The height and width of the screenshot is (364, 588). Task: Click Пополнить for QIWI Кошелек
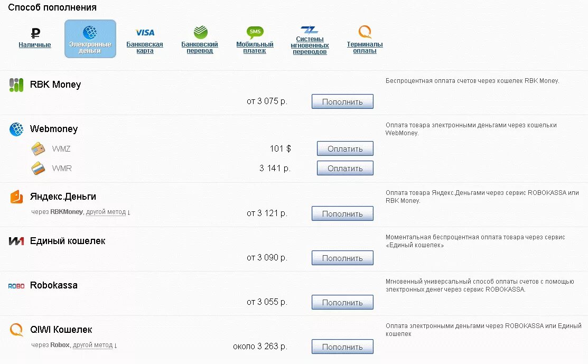click(342, 347)
